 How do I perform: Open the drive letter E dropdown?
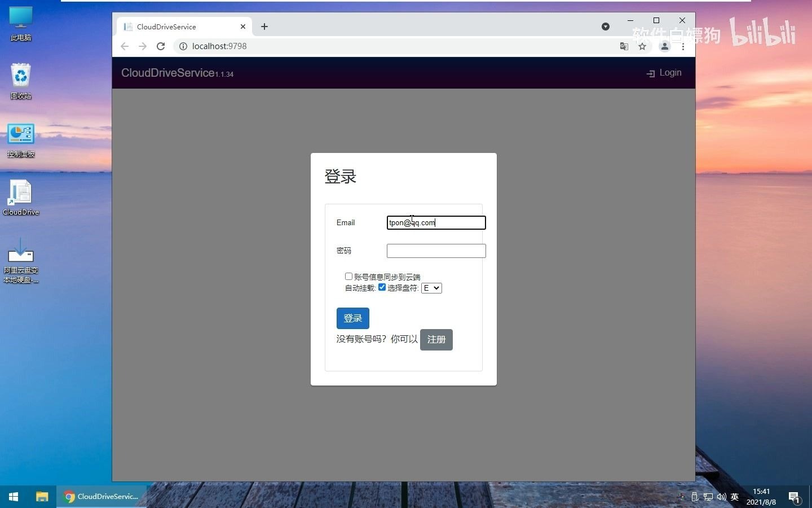pos(431,288)
